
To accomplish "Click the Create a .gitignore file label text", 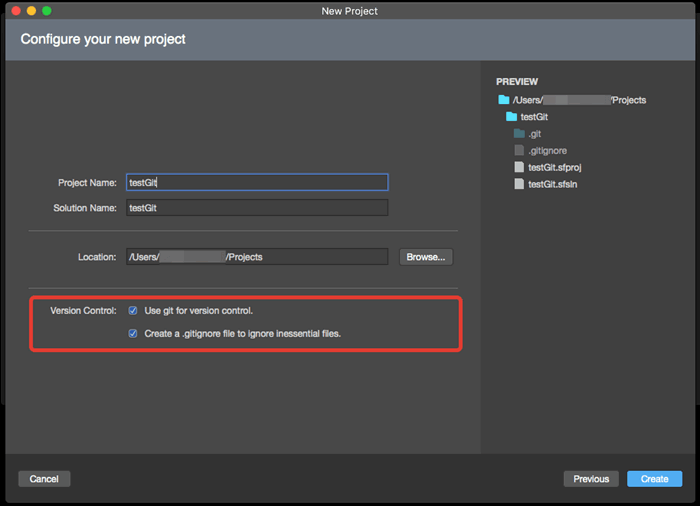I will (242, 334).
